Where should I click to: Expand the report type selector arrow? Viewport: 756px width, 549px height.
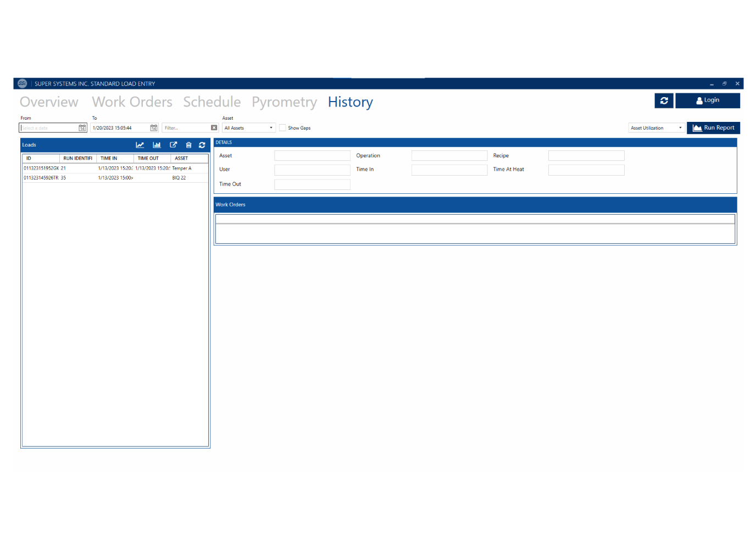680,127
